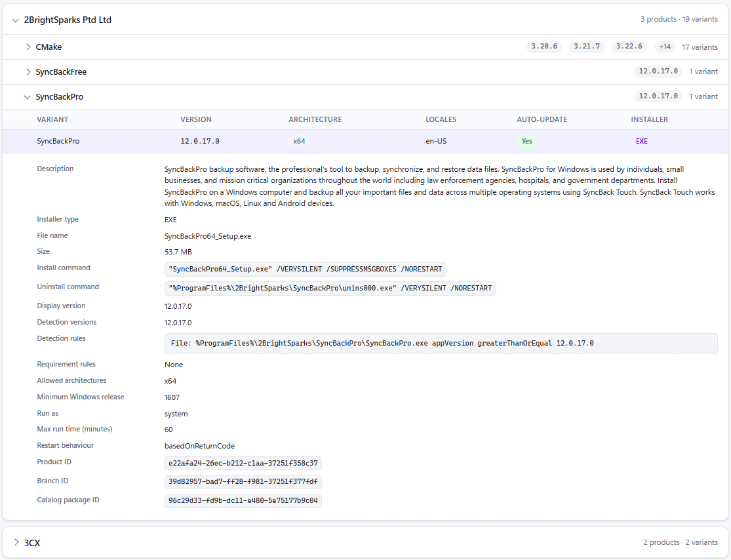Image resolution: width=731 pixels, height=560 pixels.
Task: Select the Catalog package ID value
Action: [243, 501]
